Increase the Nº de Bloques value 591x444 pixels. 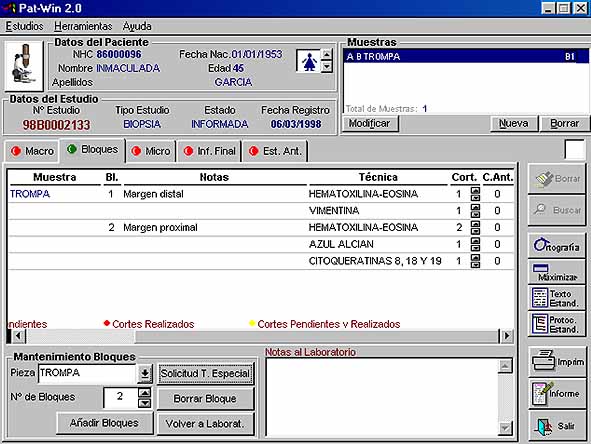[x=145, y=392]
